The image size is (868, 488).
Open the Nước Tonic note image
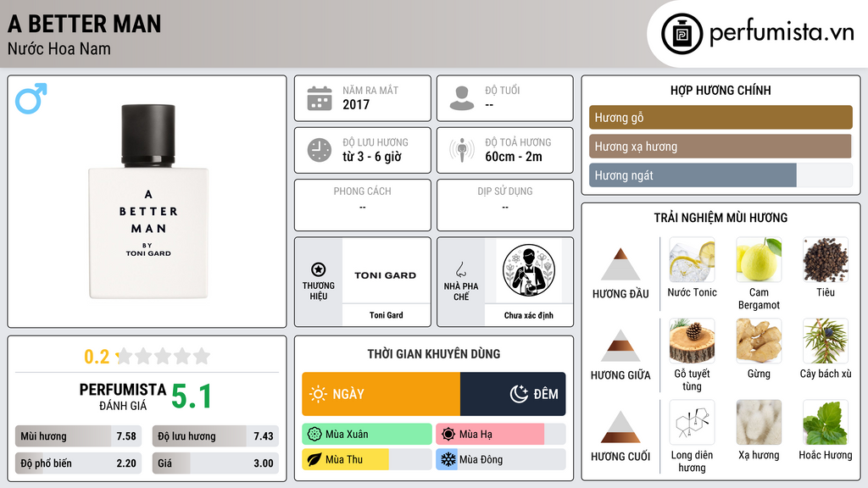click(x=692, y=259)
